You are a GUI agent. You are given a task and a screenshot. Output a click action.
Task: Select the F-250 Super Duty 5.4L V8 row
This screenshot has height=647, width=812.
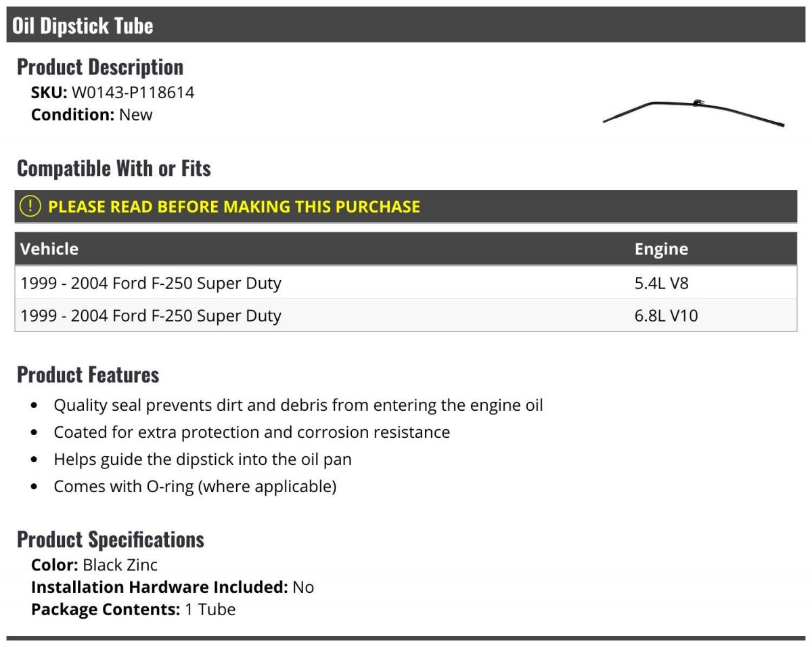click(x=406, y=283)
